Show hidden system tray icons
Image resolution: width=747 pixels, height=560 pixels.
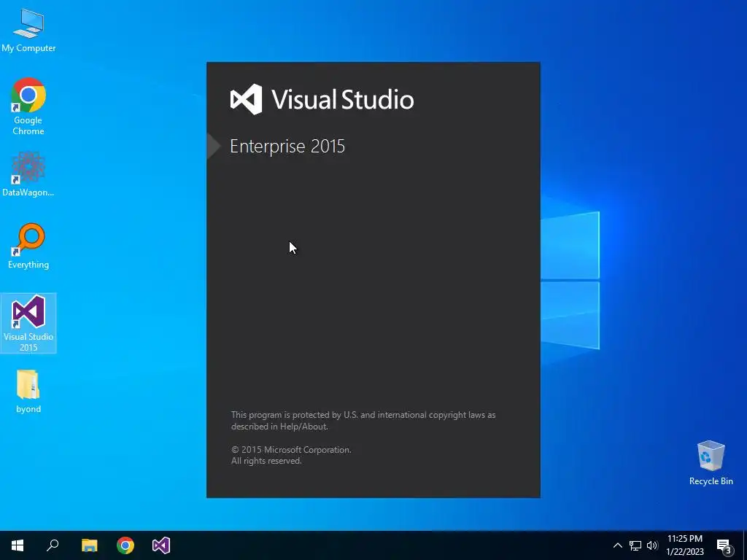point(617,545)
